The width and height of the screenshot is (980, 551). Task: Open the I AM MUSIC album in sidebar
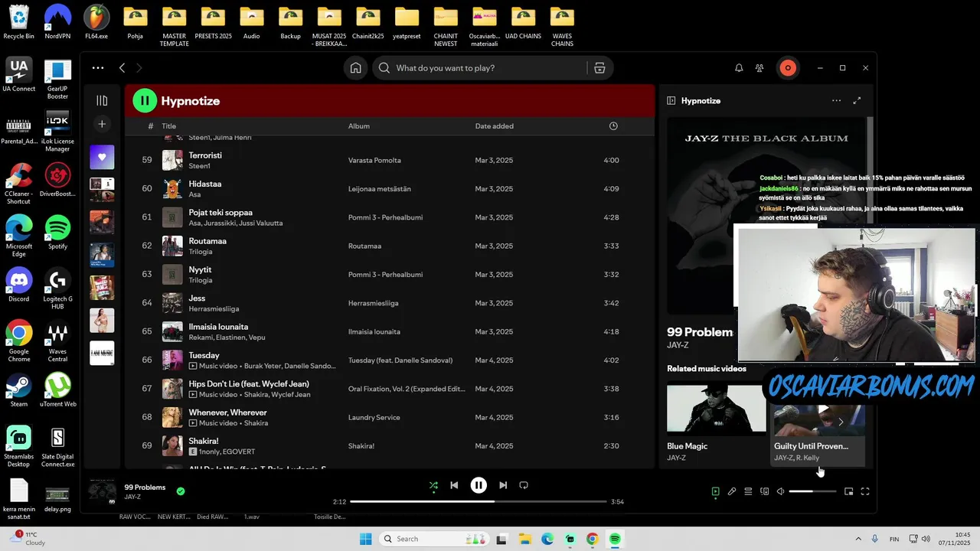tap(102, 353)
